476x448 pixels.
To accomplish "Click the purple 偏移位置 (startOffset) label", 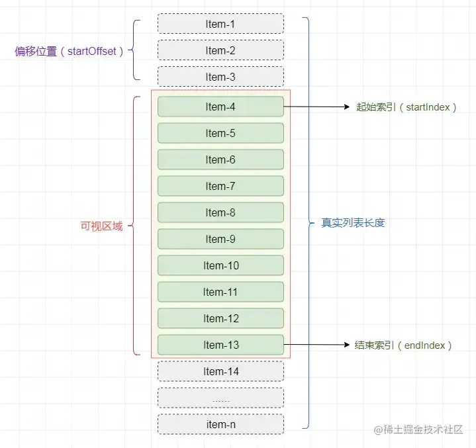I will [x=69, y=51].
